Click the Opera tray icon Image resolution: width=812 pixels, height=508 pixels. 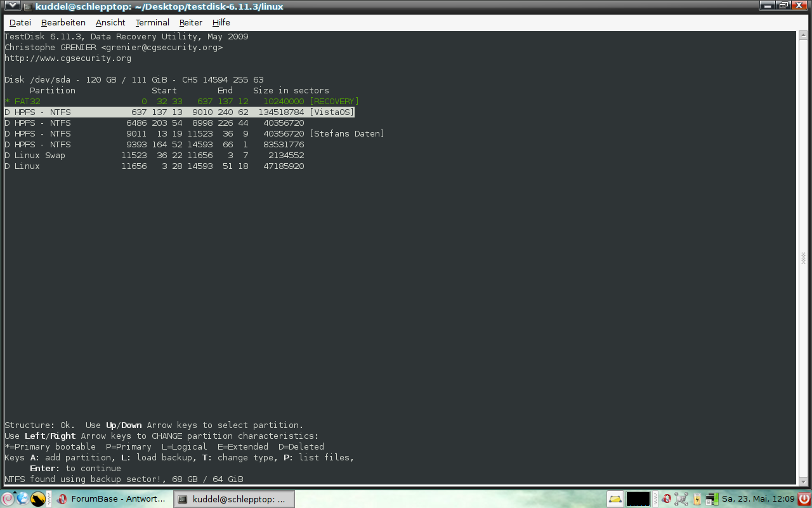tap(667, 499)
